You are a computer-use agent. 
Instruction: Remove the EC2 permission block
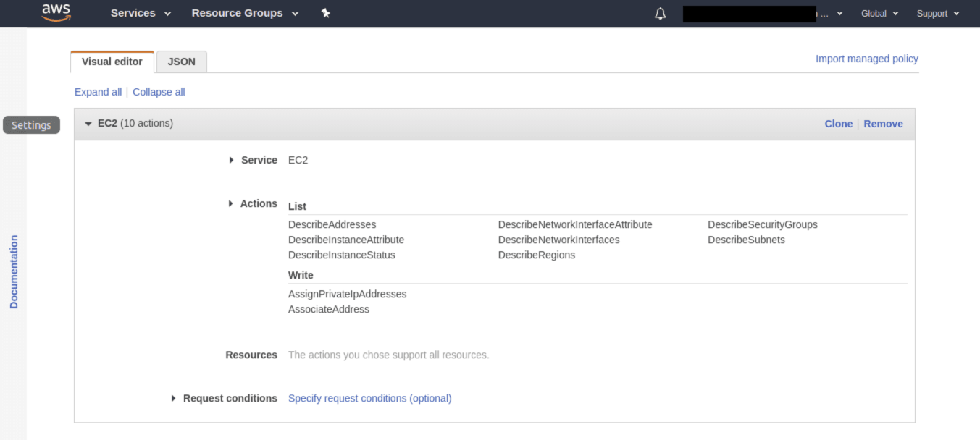[x=883, y=124]
